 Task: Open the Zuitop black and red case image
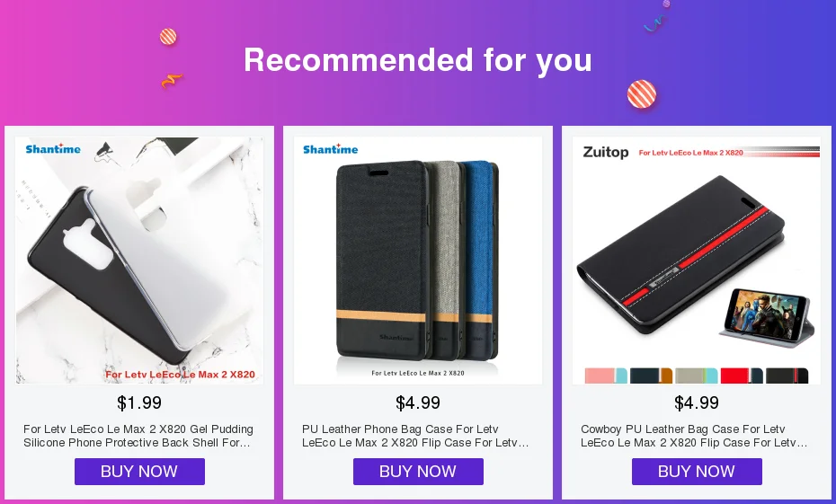point(697,261)
